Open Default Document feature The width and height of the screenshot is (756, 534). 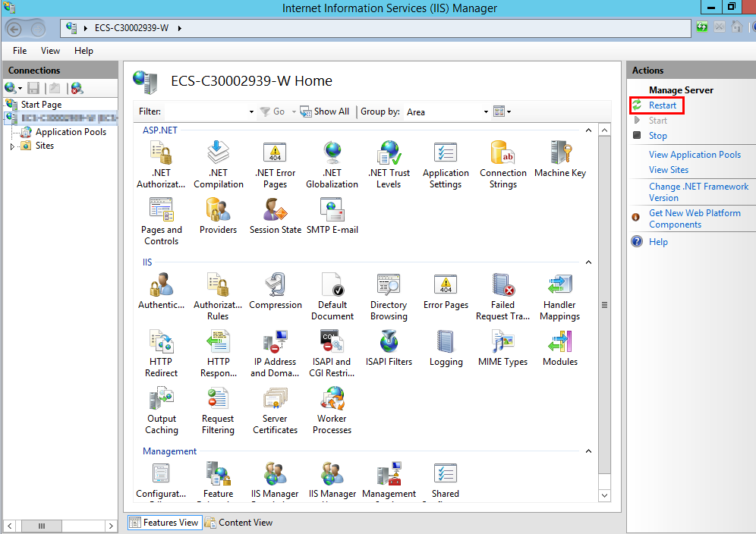click(332, 297)
